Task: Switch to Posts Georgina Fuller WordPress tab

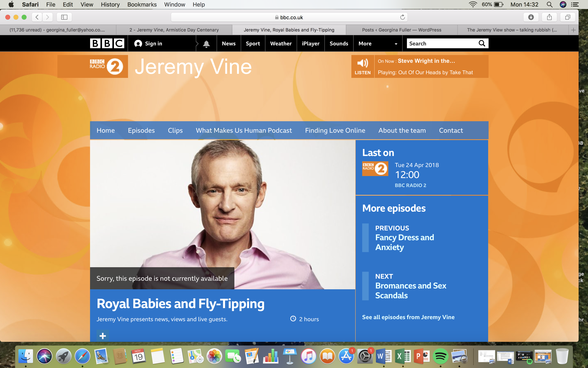Action: (x=402, y=30)
